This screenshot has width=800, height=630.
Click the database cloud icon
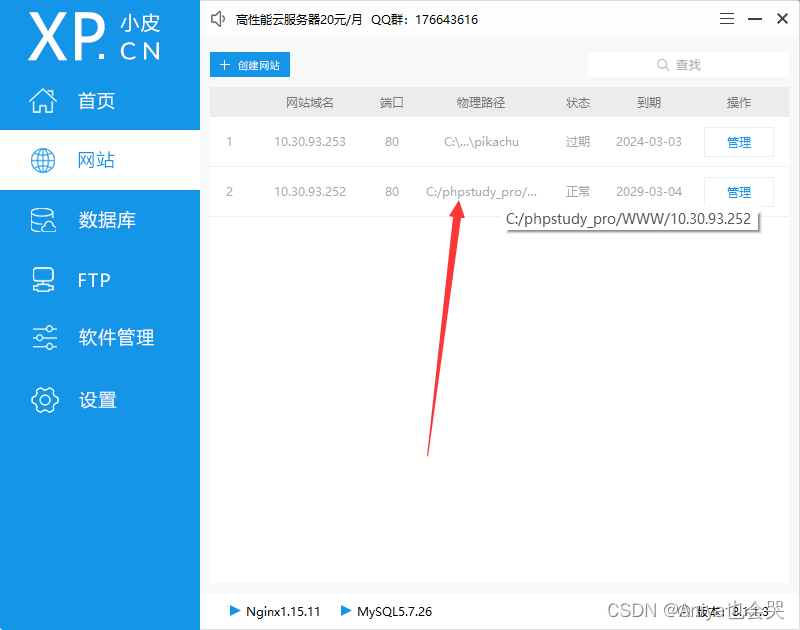point(43,220)
